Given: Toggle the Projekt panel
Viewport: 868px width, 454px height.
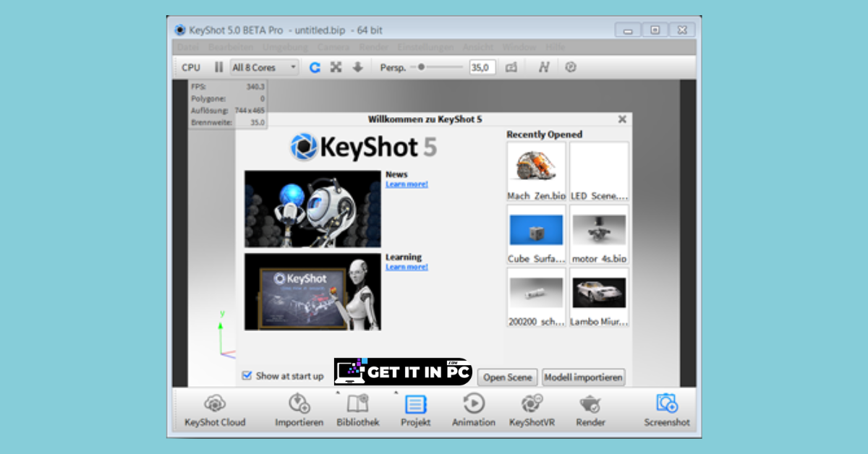Looking at the screenshot, I should tap(416, 411).
